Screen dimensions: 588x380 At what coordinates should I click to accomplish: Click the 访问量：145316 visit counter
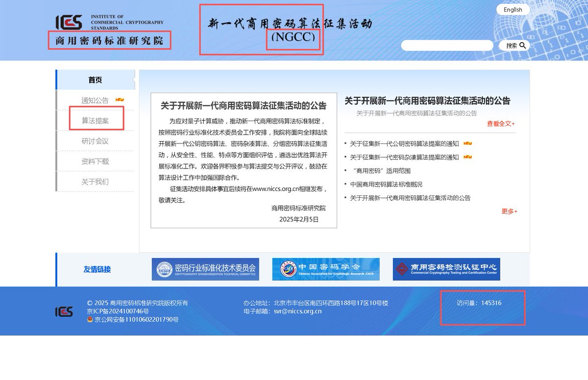(479, 303)
